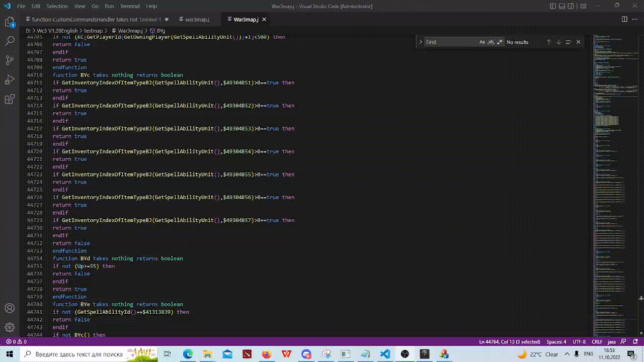This screenshot has width=644, height=362.
Task: Open the Manage settings gear
Action: 10,327
